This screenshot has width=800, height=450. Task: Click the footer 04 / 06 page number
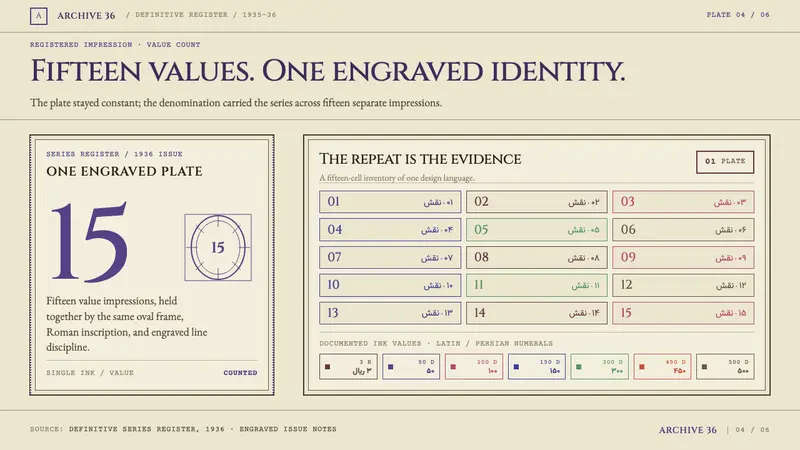pyautogui.click(x=753, y=430)
